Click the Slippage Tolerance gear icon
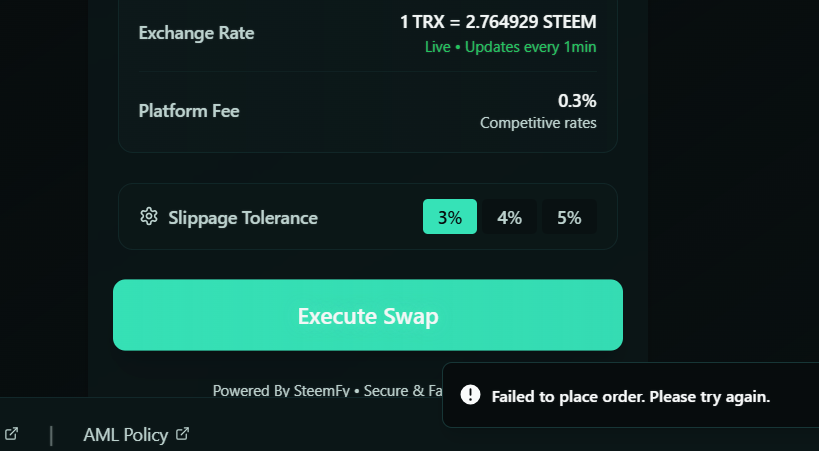Viewport: 819px width, 451px height. pyautogui.click(x=149, y=216)
